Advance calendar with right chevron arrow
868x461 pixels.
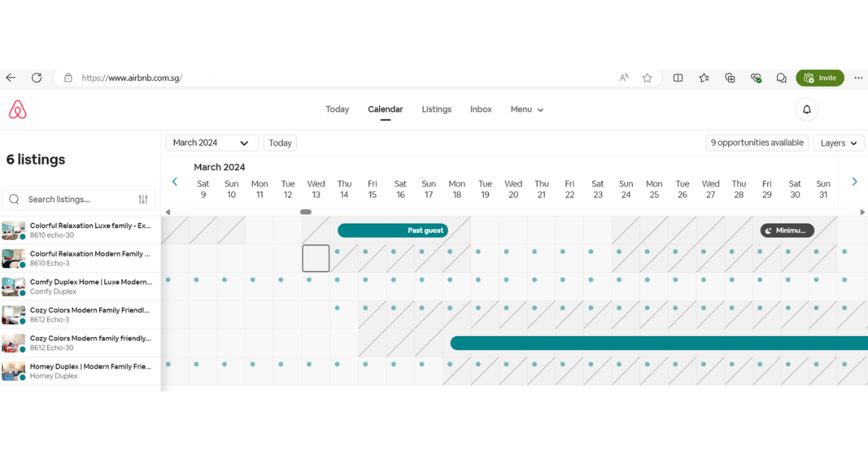(x=854, y=182)
